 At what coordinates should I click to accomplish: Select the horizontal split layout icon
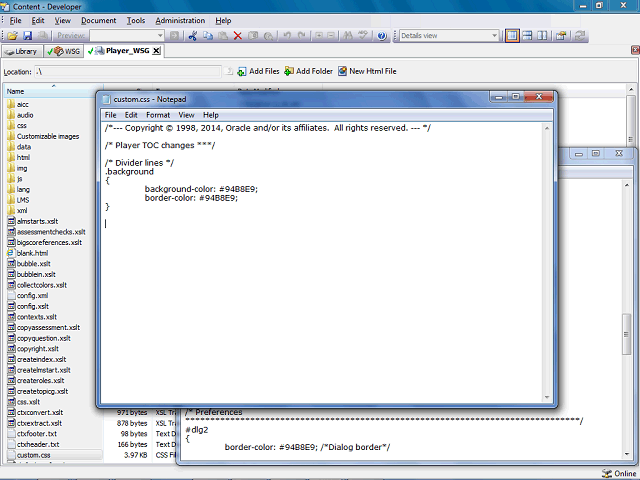point(527,36)
